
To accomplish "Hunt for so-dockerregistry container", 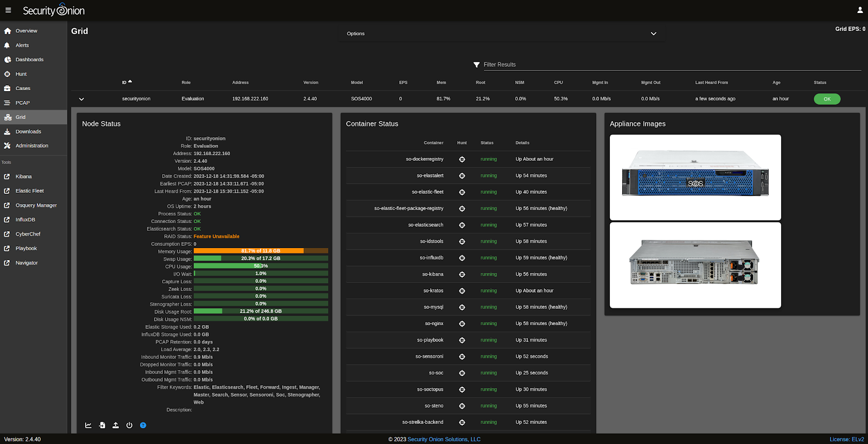I will (462, 160).
